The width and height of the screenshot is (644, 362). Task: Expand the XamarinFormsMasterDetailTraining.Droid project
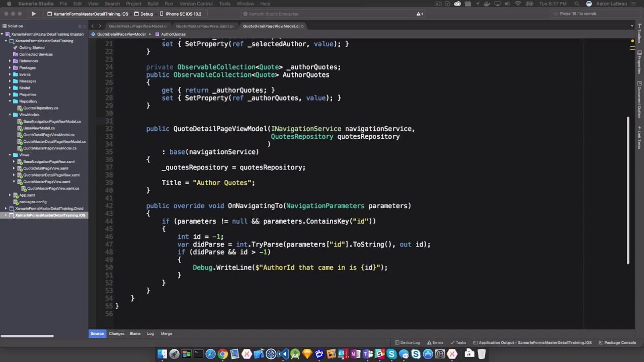coord(6,209)
